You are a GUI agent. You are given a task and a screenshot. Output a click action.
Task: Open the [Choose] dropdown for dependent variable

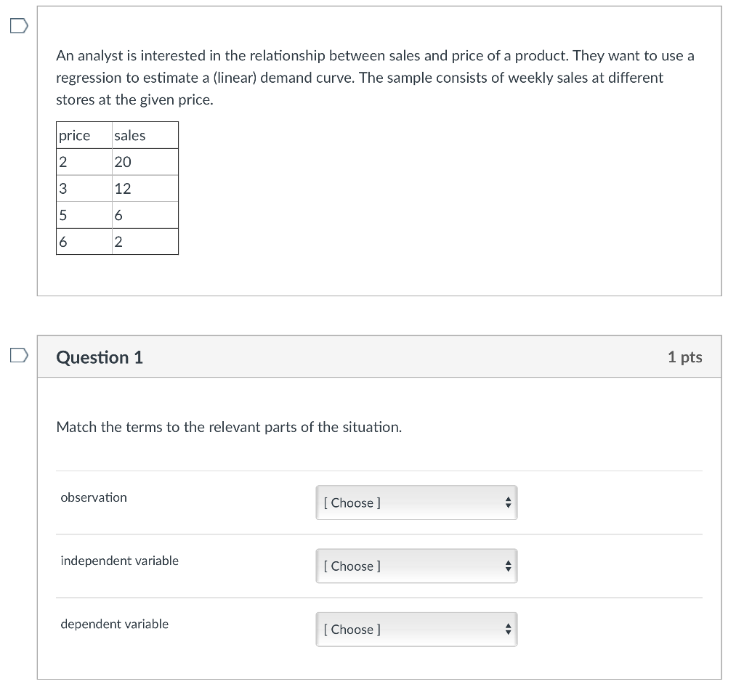pyautogui.click(x=407, y=630)
